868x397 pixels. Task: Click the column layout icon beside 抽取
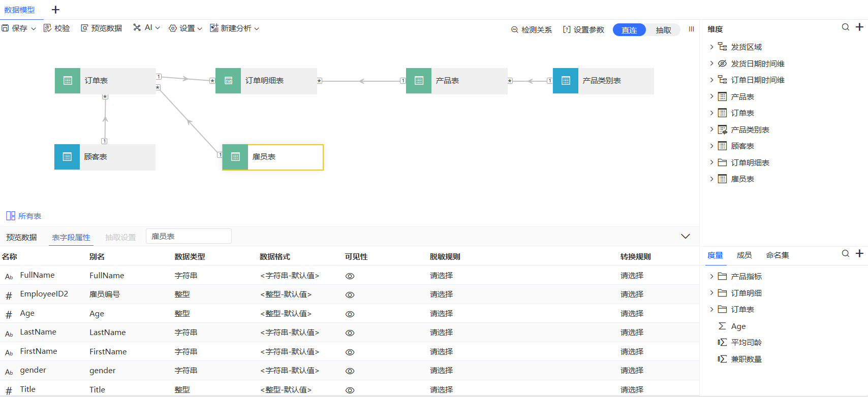pos(691,29)
